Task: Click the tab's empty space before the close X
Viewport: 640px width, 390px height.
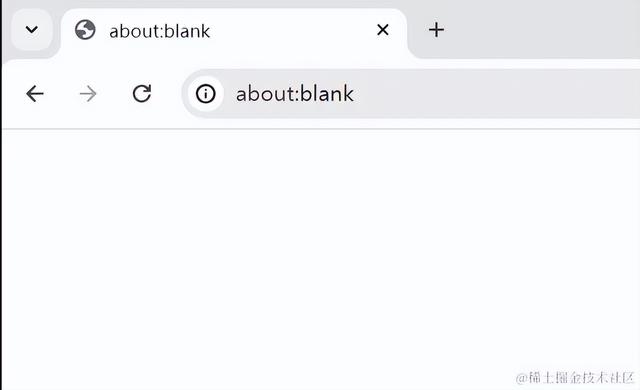Action: tap(292, 31)
